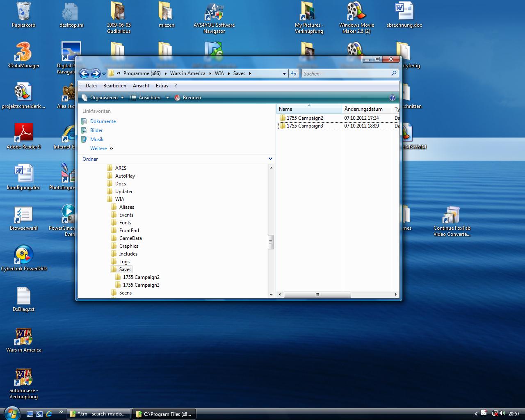The height and width of the screenshot is (420, 525).
Task: Click the Brennen toolbar button
Action: (188, 98)
